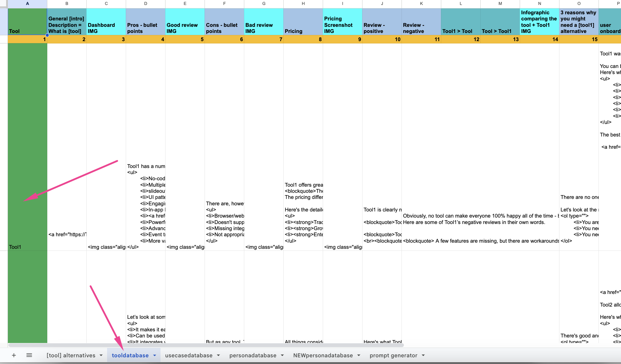Select column B header
This screenshot has height=364, width=621.
click(x=67, y=4)
